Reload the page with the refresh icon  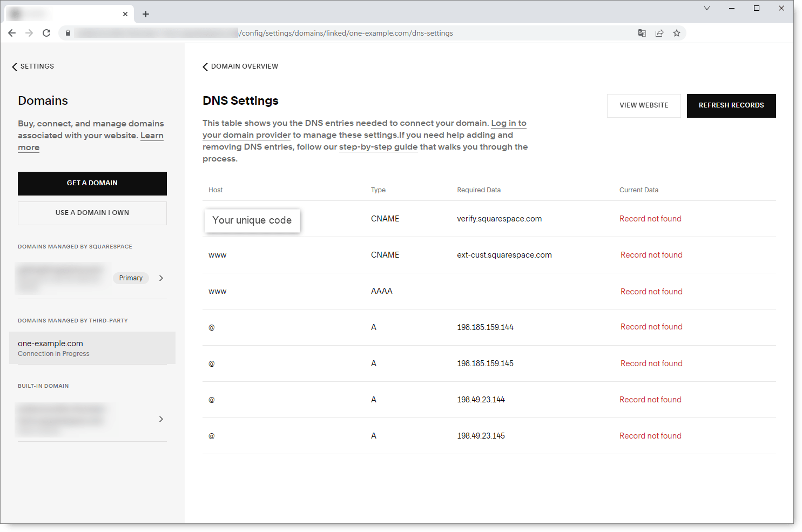[46, 33]
